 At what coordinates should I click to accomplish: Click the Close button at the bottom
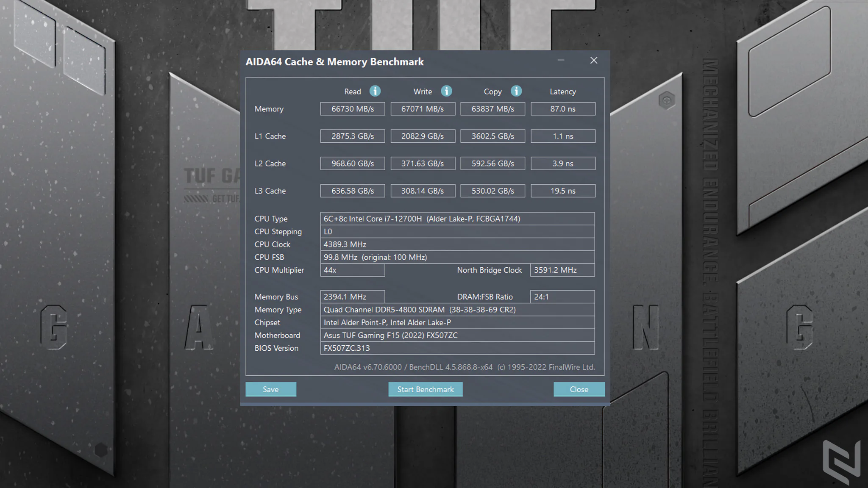click(579, 389)
